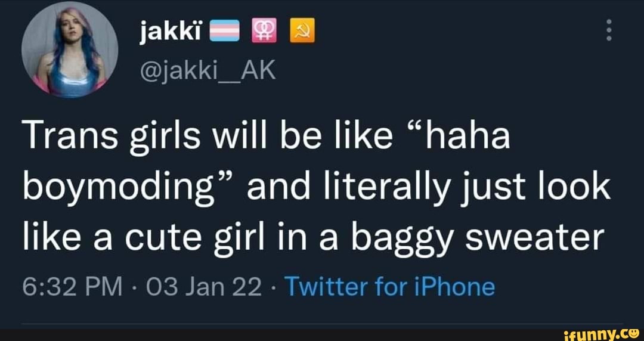Viewport: 644px width, 341px height.
Task: Click the divider line below the timestamp
Action: click(x=322, y=324)
